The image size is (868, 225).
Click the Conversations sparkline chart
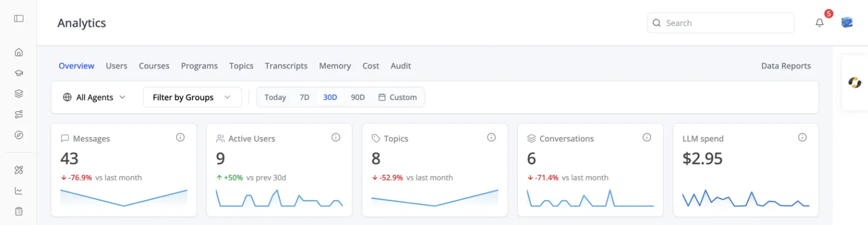(590, 198)
